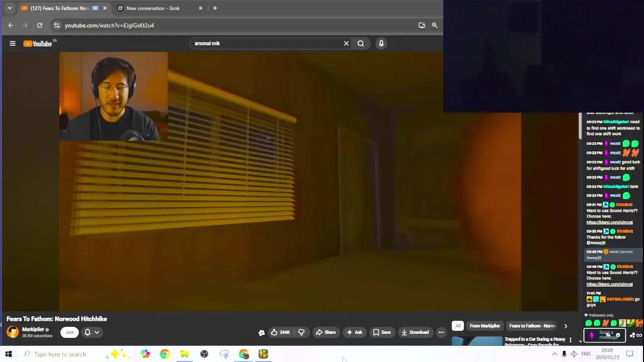
Task: Download the video
Action: click(x=415, y=332)
